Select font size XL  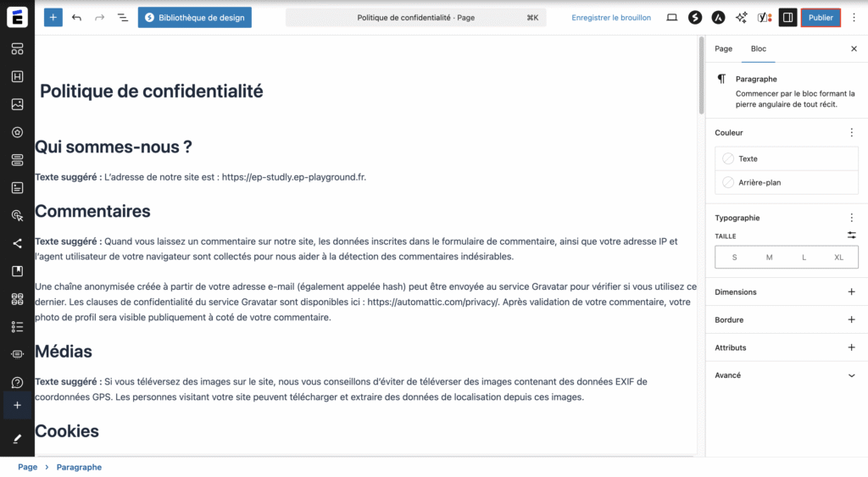pyautogui.click(x=838, y=258)
